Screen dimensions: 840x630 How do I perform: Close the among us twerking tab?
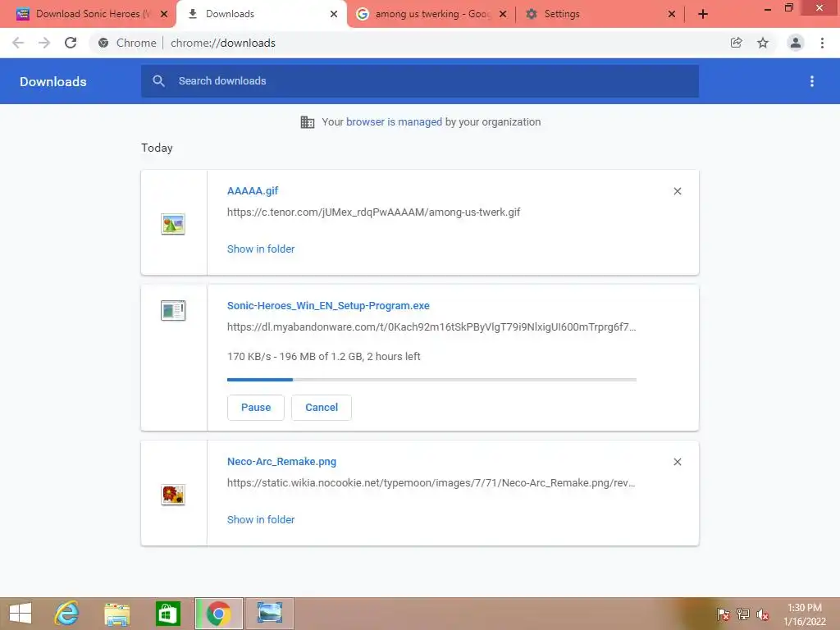(x=503, y=14)
